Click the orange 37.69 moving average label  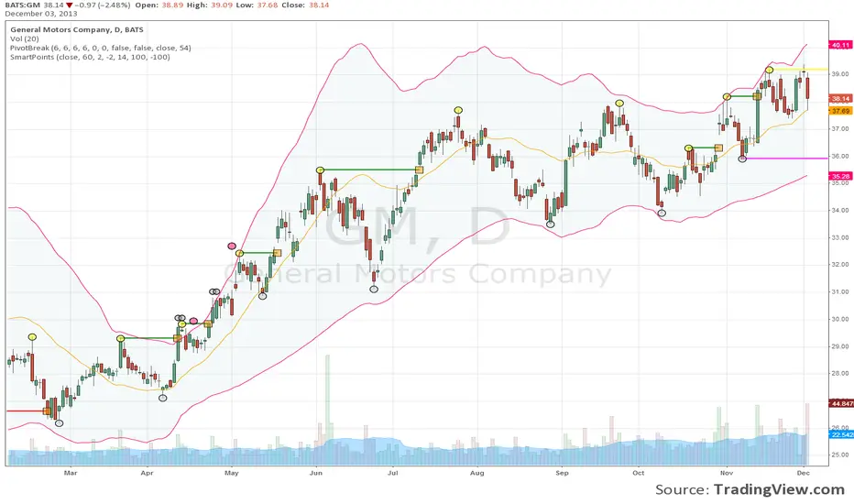(840, 111)
